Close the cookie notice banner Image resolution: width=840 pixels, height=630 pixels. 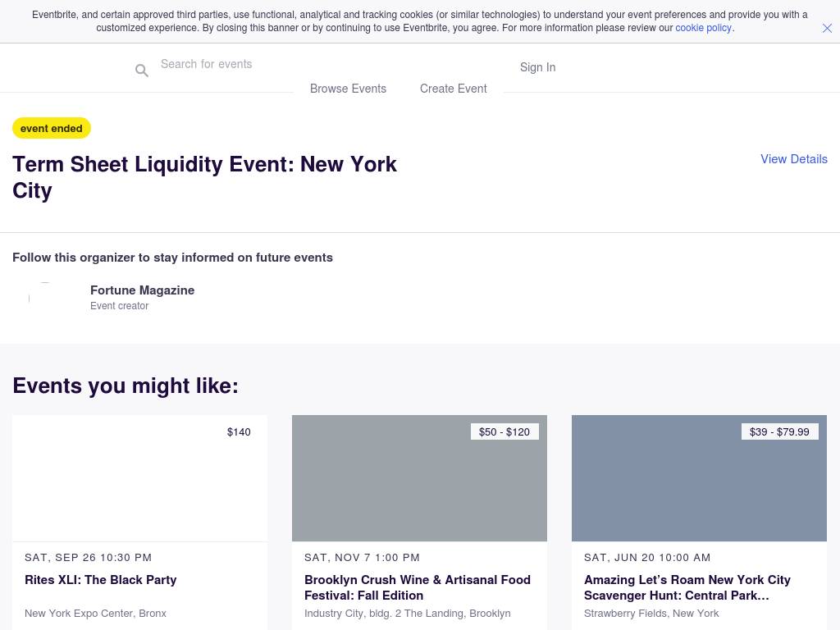[x=827, y=28]
